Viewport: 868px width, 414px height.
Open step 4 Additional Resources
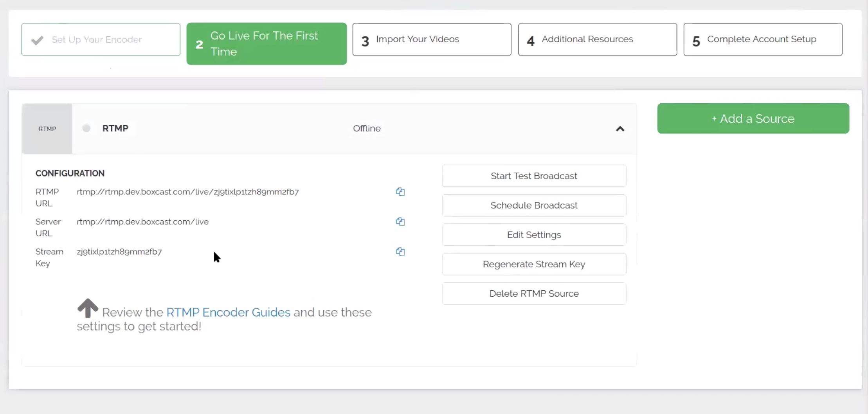click(598, 40)
